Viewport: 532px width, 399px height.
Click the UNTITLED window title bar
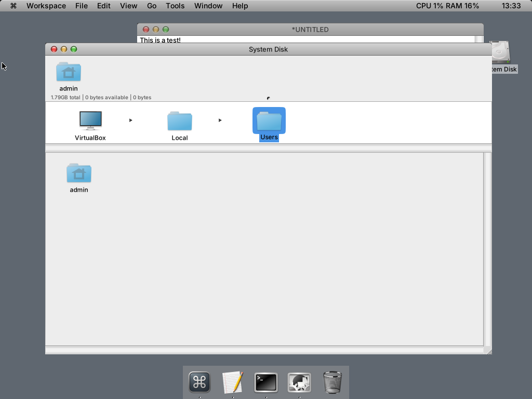[x=310, y=30]
